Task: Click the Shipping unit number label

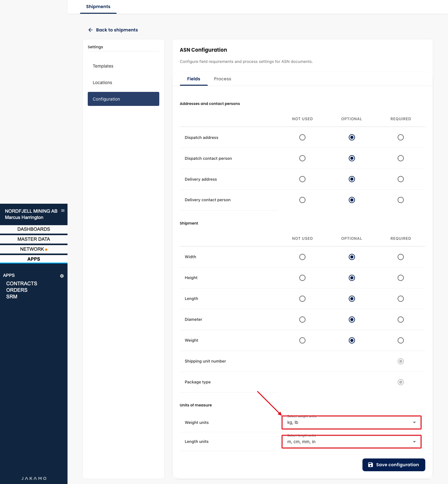Action: point(205,361)
